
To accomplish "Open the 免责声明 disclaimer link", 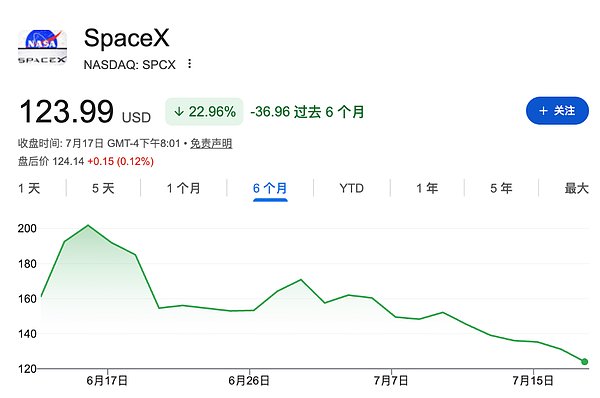I will (211, 144).
